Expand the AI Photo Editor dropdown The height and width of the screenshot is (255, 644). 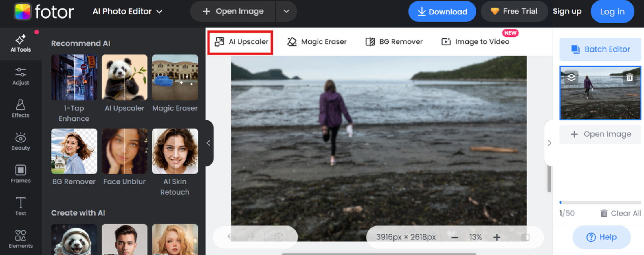tap(128, 11)
